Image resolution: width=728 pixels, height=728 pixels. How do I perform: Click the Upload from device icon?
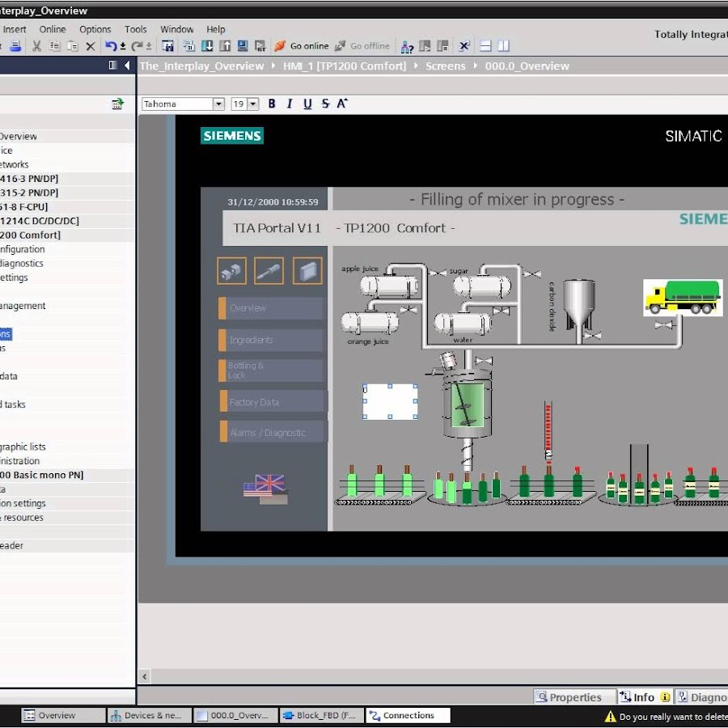224,46
